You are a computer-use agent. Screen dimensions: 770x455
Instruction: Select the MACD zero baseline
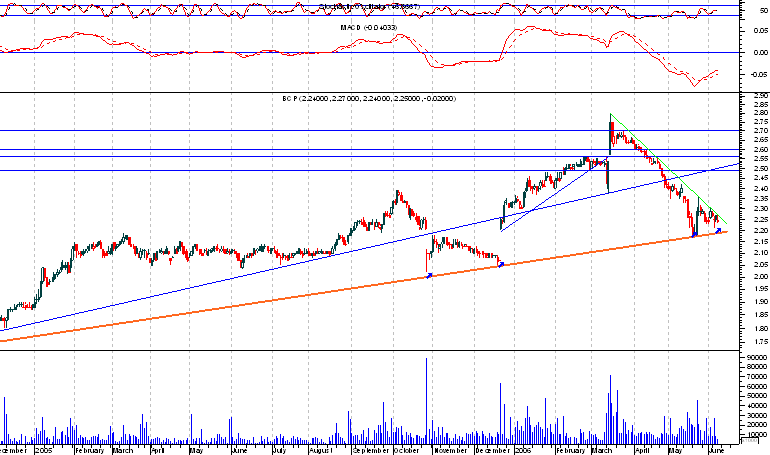click(369, 53)
